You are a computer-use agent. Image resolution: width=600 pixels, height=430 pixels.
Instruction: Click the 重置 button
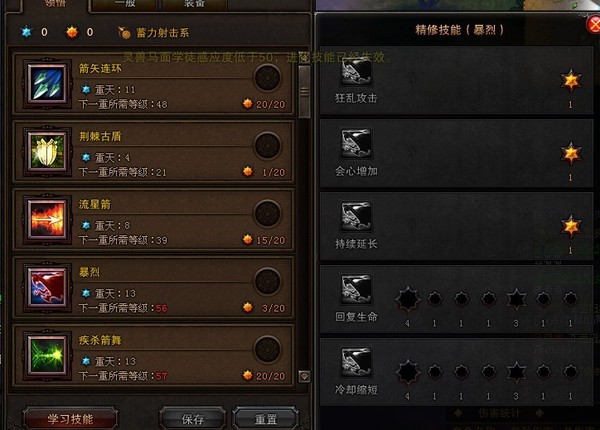pyautogui.click(x=266, y=419)
